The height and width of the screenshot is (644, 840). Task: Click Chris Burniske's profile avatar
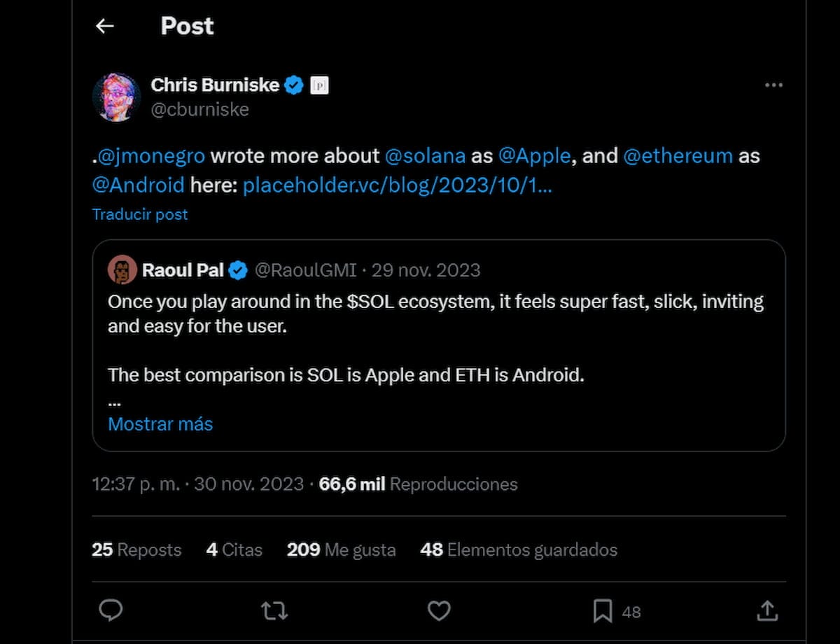point(117,97)
